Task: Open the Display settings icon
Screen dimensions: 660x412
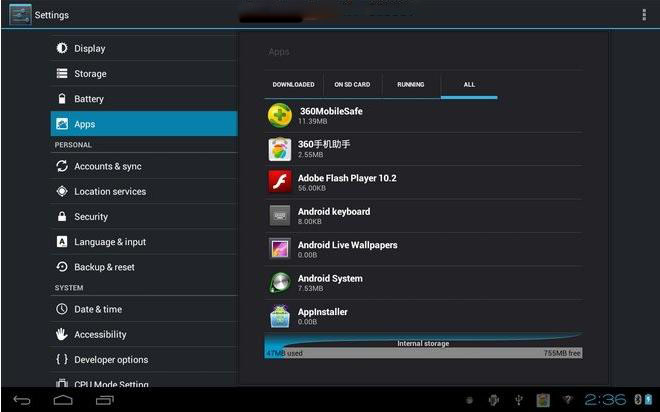Action: tap(62, 48)
